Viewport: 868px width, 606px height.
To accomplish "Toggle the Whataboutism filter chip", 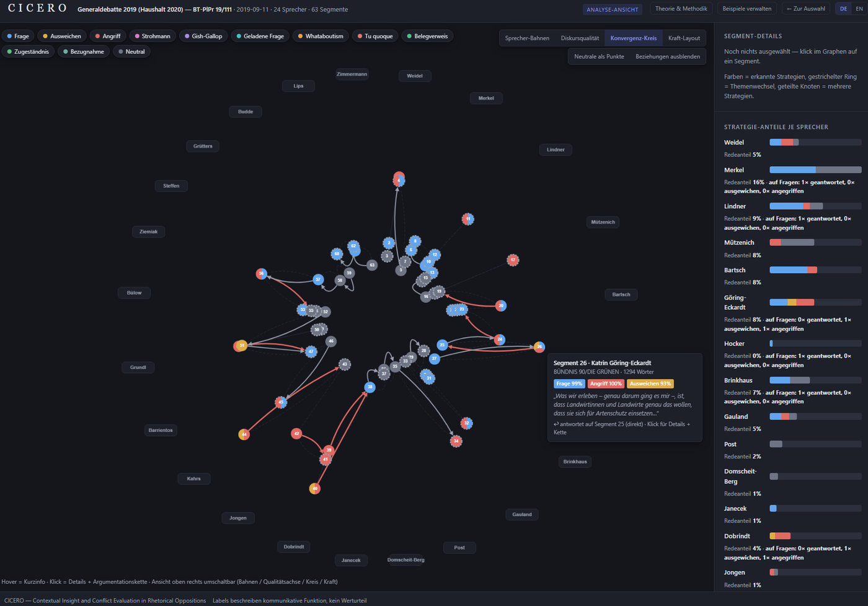I will pos(320,36).
